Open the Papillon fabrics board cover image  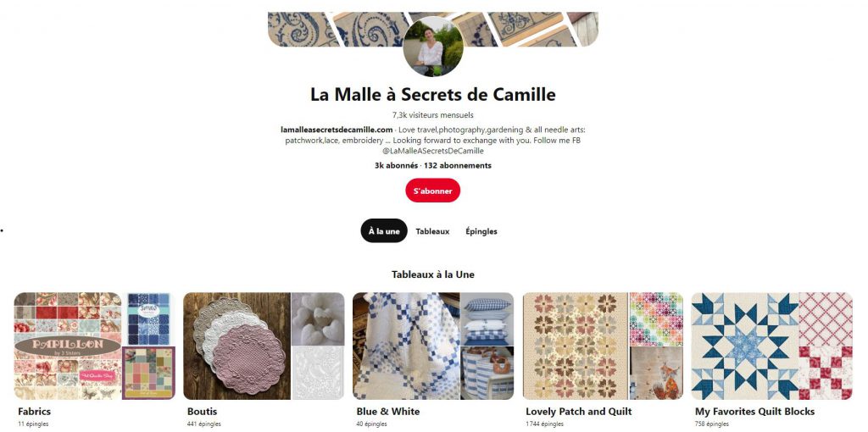68,346
